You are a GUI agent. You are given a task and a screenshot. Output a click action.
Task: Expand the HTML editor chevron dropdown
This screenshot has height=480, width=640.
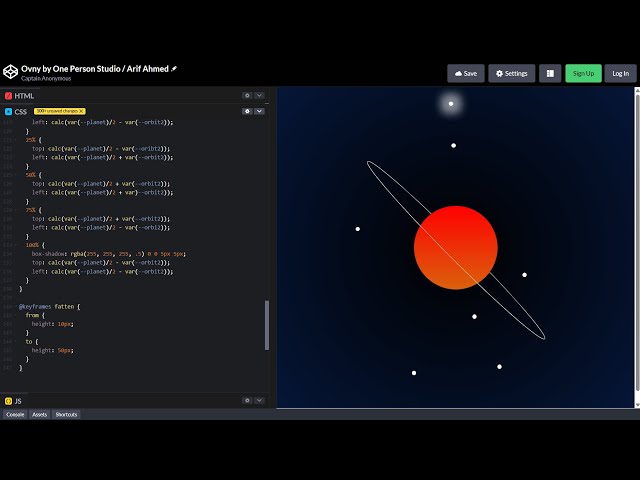coord(259,96)
